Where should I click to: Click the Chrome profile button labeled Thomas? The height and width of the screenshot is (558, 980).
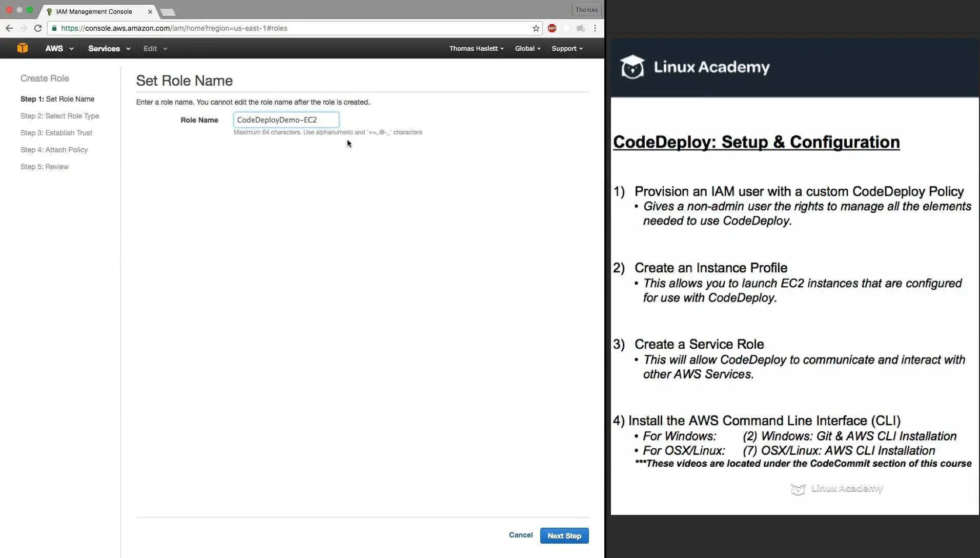click(x=586, y=10)
